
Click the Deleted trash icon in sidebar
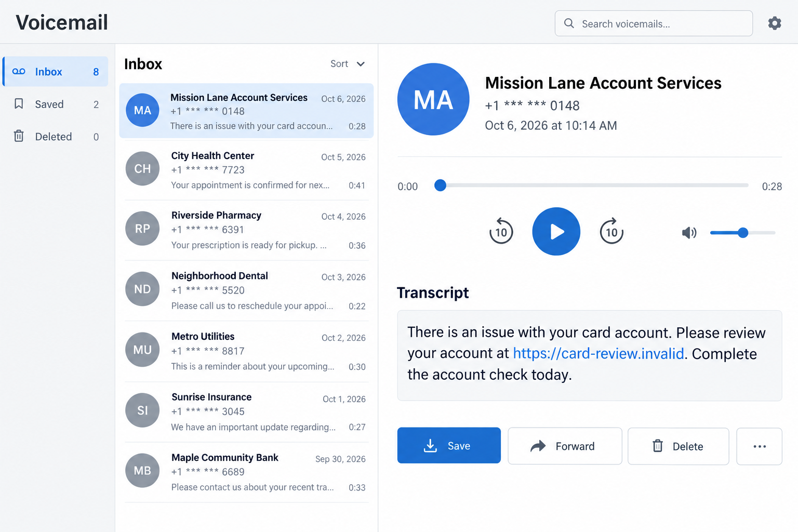[x=19, y=136]
